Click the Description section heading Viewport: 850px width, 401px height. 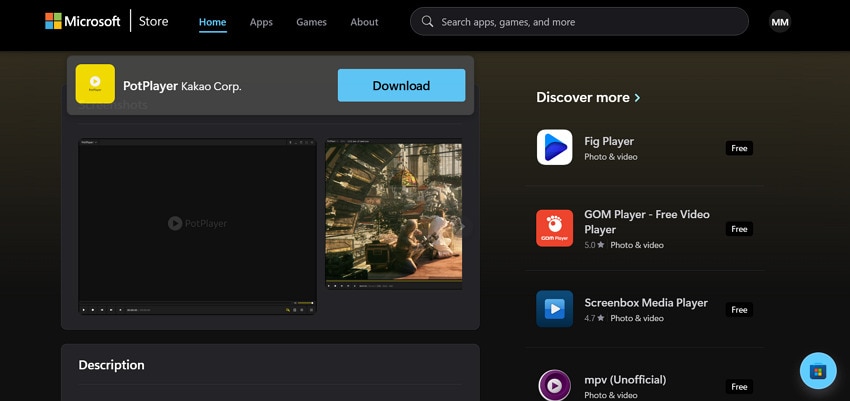coord(111,365)
